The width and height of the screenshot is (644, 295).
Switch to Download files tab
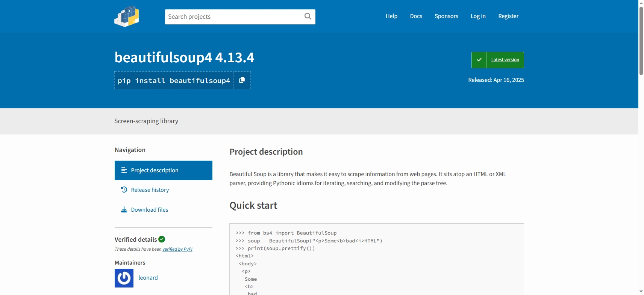click(x=164, y=210)
